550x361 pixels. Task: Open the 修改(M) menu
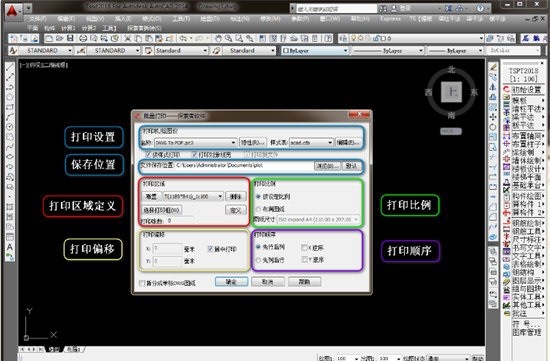[x=270, y=19]
